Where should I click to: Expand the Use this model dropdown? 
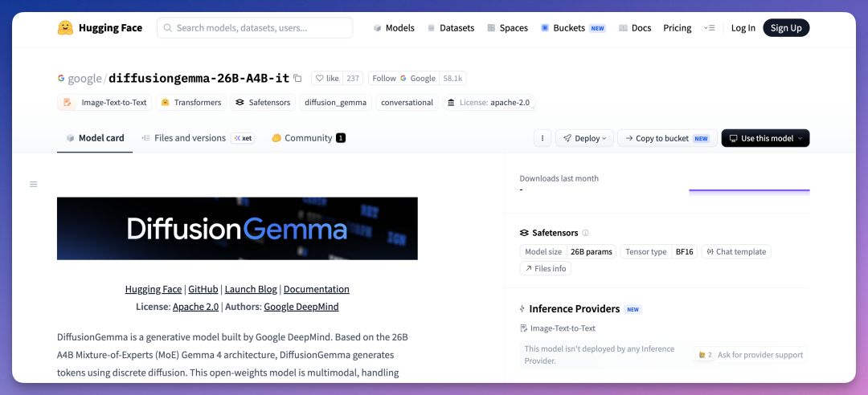click(x=766, y=138)
